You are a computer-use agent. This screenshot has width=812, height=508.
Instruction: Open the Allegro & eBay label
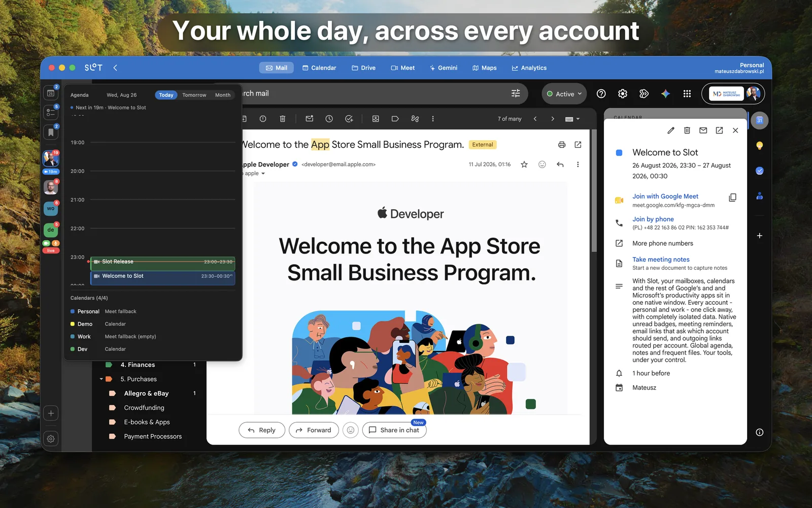click(146, 394)
